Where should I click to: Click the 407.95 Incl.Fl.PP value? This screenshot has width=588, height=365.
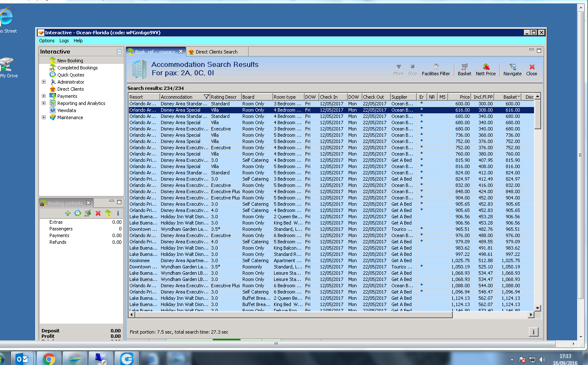485,160
